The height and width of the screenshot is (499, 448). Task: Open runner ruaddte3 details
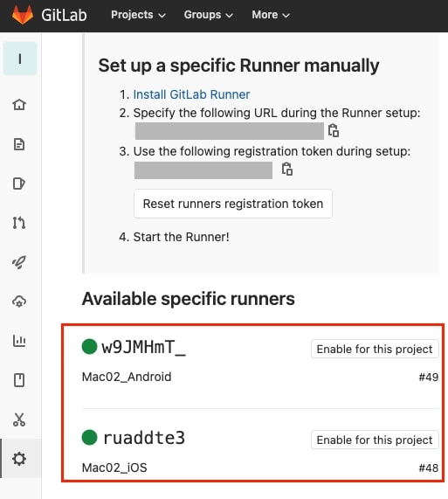(144, 438)
